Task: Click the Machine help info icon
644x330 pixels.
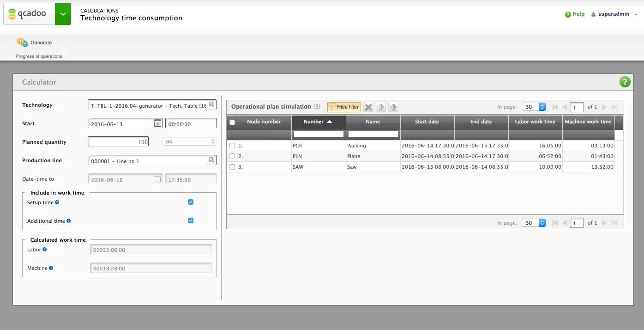Action: (x=51, y=268)
